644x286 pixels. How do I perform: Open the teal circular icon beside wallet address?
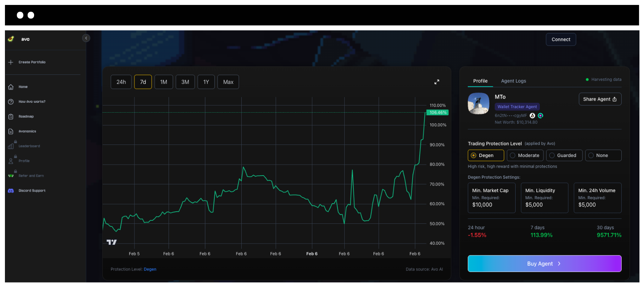coord(541,115)
